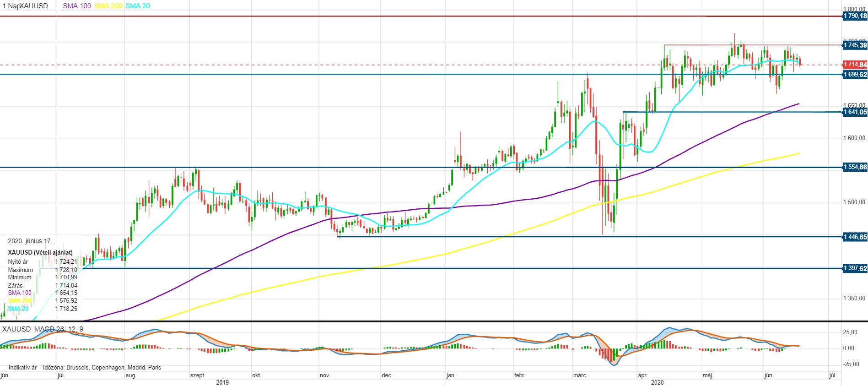Click 'XAUUSD (Vételi ajánlat)' heading in info box
Screen dimensions: 868x386
click(40, 252)
